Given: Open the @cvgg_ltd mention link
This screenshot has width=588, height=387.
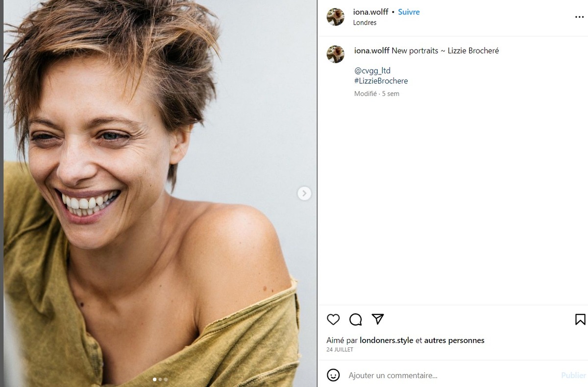Looking at the screenshot, I should click(372, 71).
